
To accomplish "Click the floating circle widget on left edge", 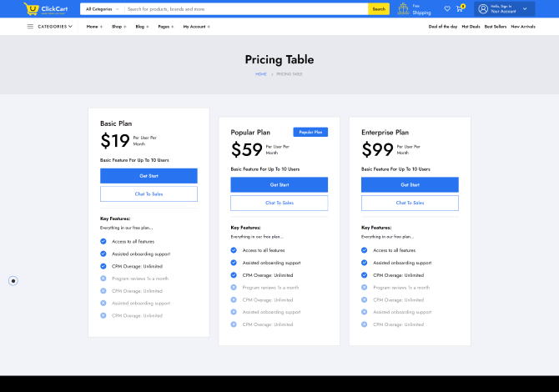I will (13, 281).
